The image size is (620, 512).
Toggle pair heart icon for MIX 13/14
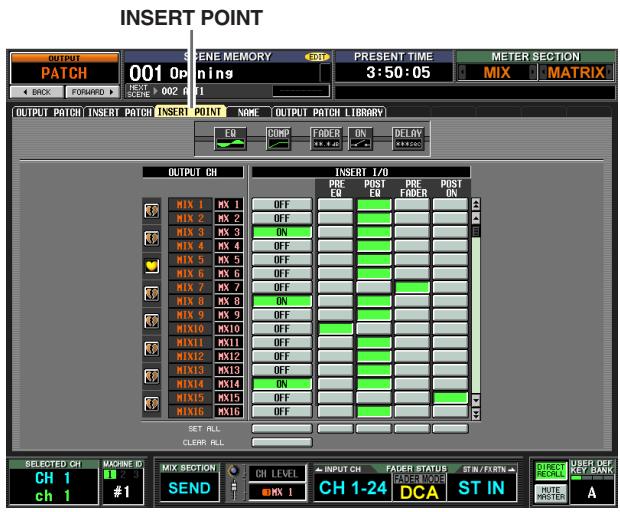pos(151,376)
